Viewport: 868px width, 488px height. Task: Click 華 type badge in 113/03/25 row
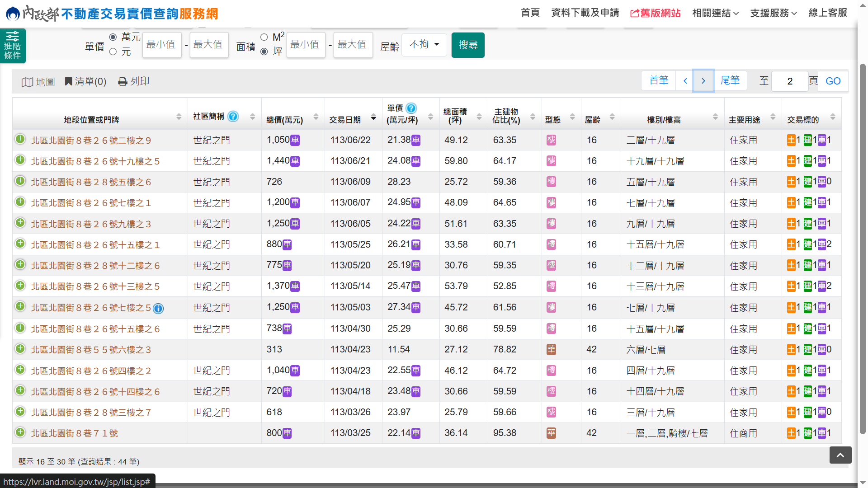(551, 433)
